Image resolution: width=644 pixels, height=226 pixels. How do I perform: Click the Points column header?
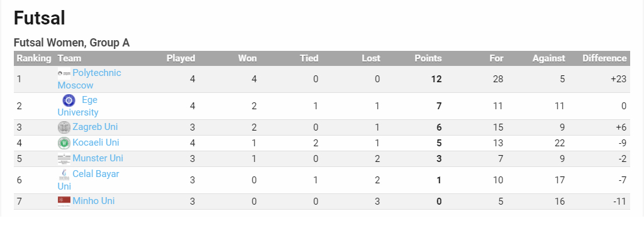point(428,58)
